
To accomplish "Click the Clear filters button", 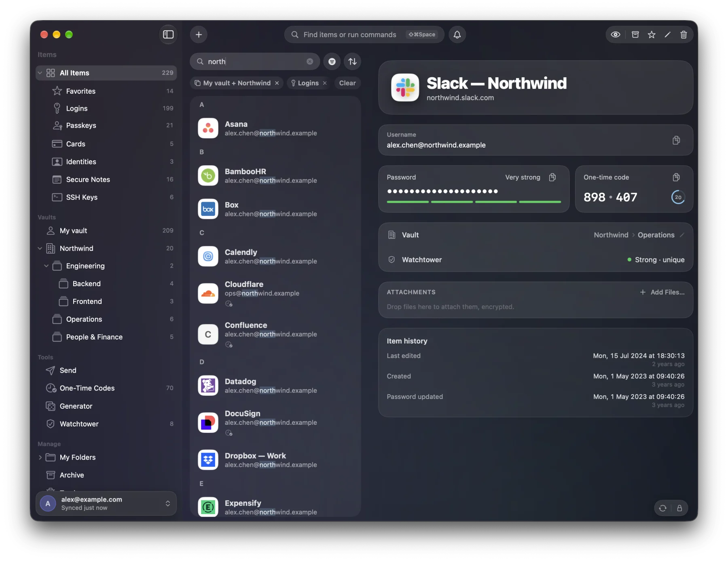I will tap(347, 83).
